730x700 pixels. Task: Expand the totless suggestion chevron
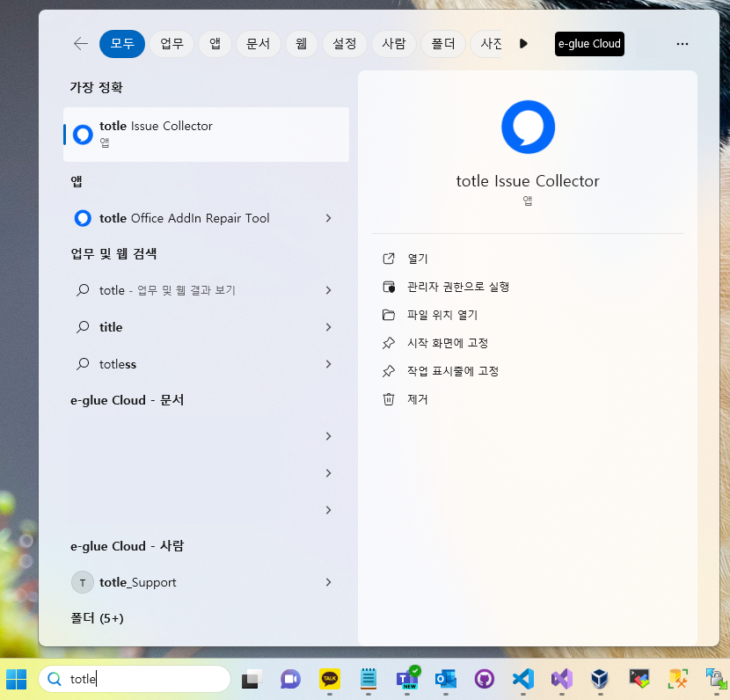(x=328, y=364)
